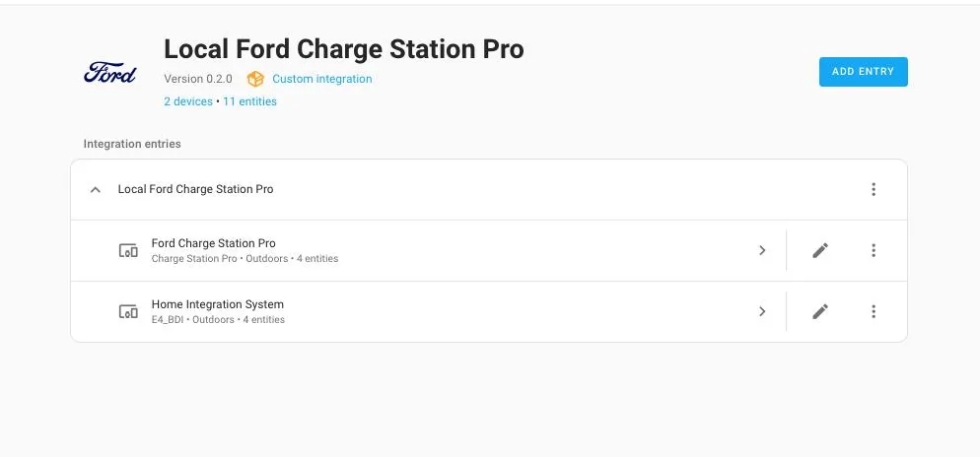Open the three-dot menu for the integration entry

(874, 189)
